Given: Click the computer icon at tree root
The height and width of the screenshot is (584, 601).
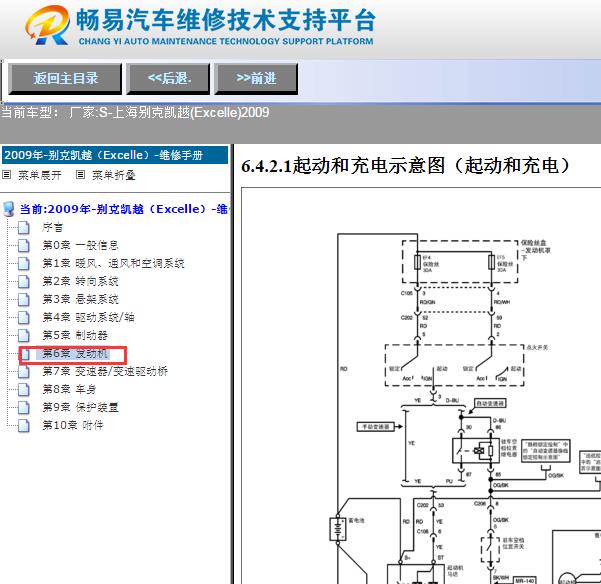Looking at the screenshot, I should pos(8,209).
